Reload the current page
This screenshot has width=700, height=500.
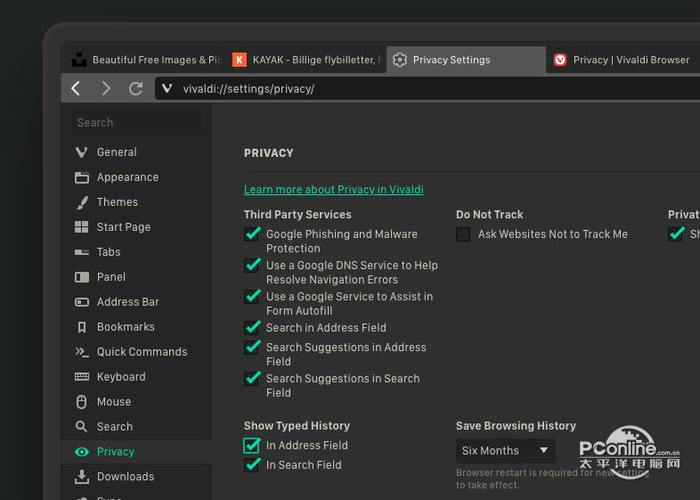coord(135,89)
